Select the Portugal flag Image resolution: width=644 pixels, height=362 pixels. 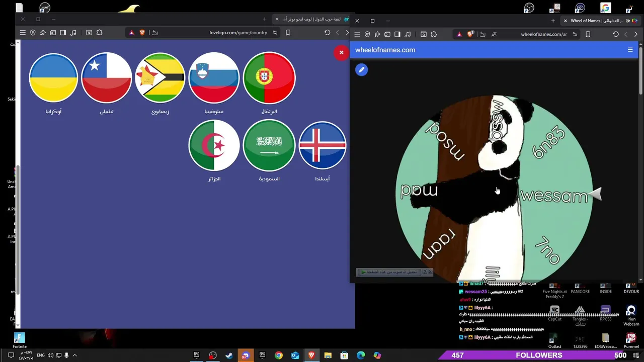(x=269, y=78)
